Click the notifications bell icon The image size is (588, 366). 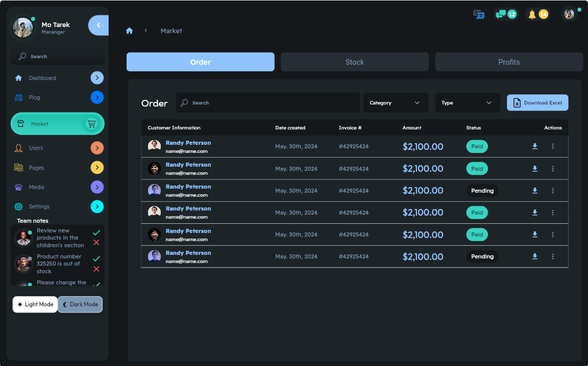531,14
